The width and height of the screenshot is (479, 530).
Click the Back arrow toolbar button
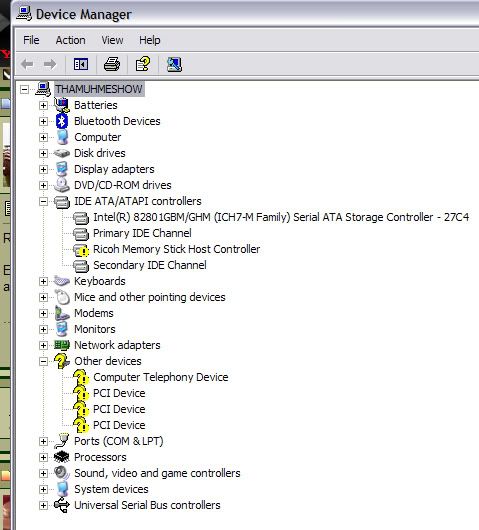pyautogui.click(x=27, y=64)
